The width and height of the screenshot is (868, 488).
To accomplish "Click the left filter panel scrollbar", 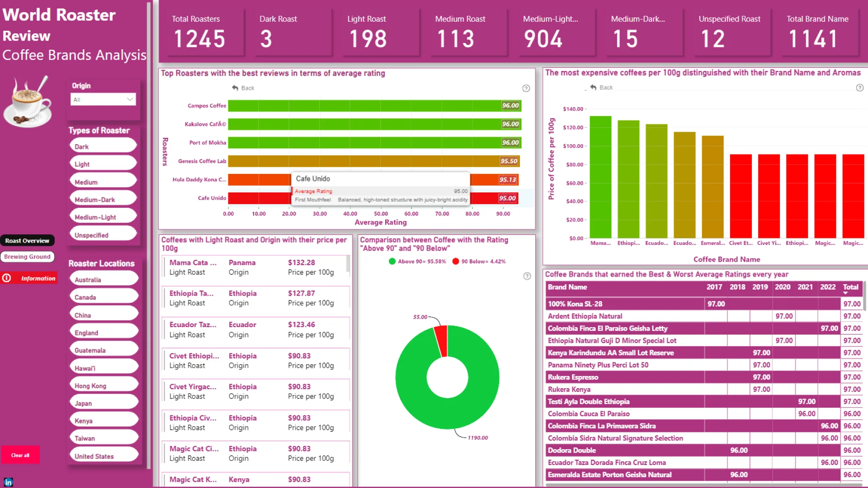I will (x=149, y=235).
